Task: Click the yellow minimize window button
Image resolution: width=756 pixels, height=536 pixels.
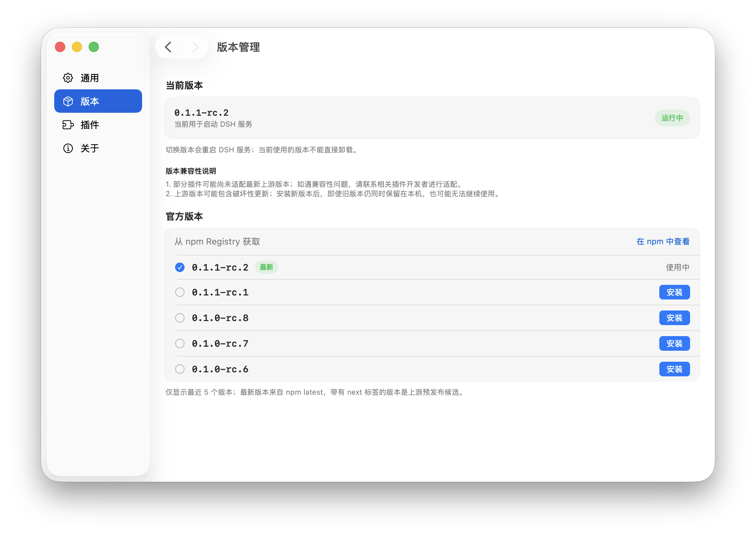Action: click(77, 47)
